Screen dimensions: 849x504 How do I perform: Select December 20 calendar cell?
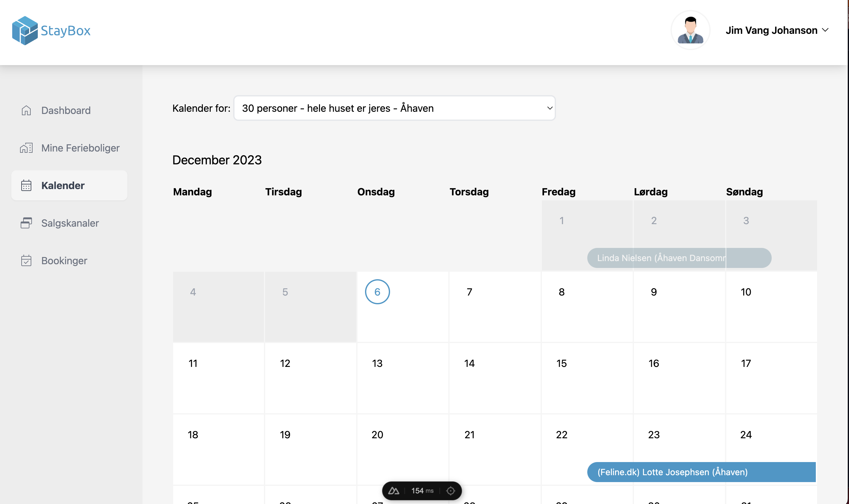[x=377, y=435]
